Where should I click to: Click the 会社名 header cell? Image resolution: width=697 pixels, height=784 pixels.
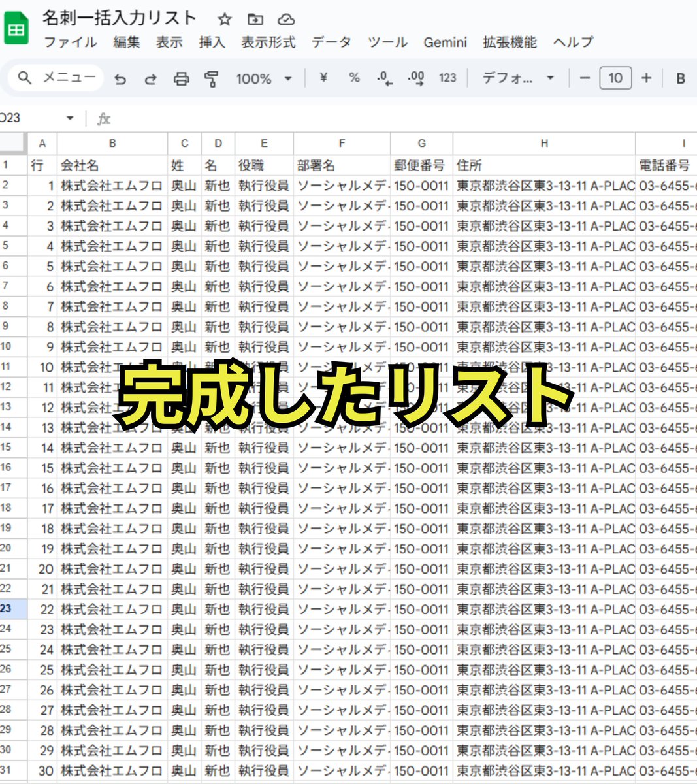[x=112, y=165]
